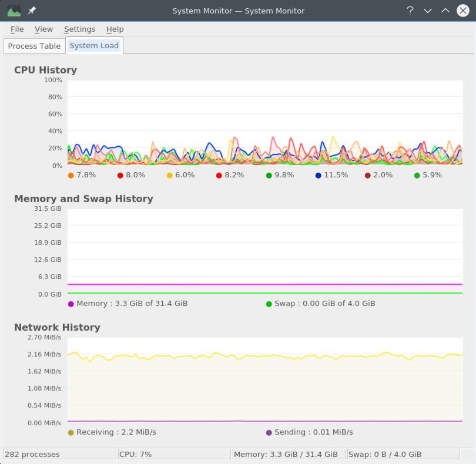Viewport: 476px width, 464px height.
Task: Maximize the System Monitor window
Action: 445,11
